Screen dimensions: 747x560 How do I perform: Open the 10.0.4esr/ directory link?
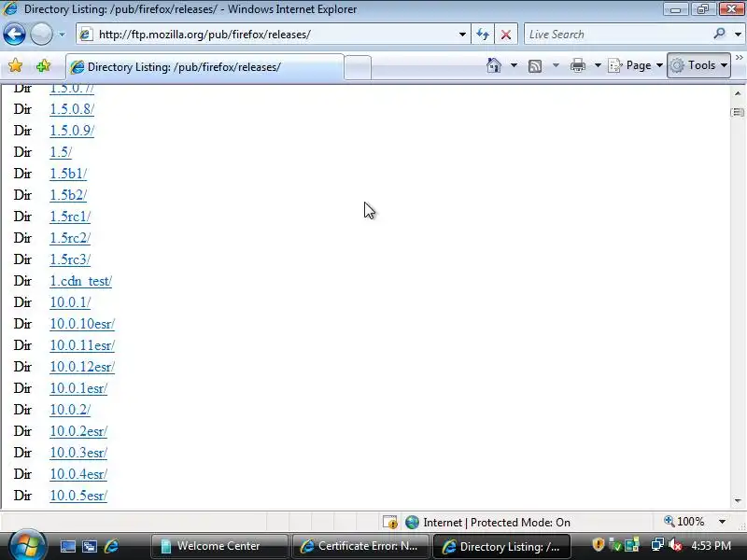click(x=78, y=474)
